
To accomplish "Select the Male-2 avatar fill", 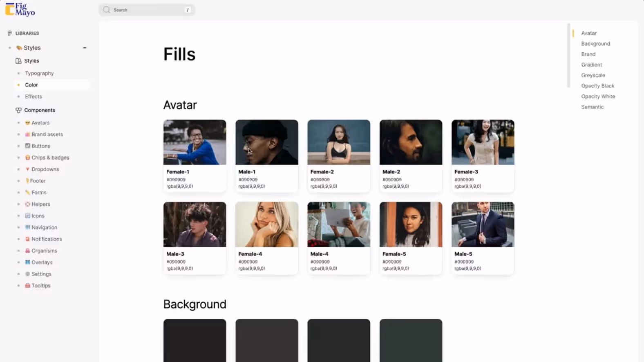I will tap(411, 155).
